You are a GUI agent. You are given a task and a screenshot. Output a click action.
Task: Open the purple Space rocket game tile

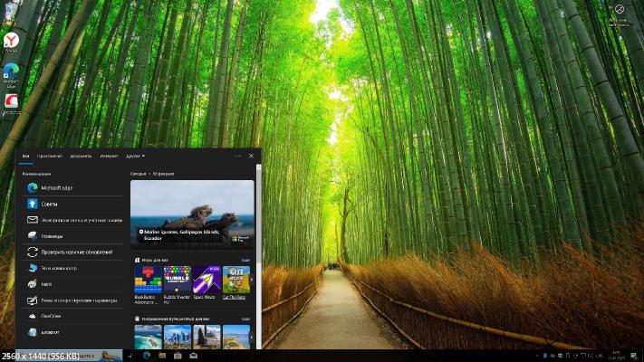(207, 283)
